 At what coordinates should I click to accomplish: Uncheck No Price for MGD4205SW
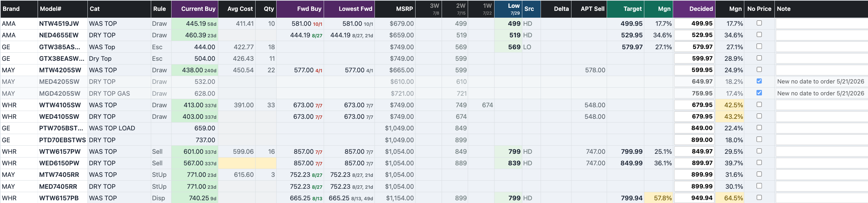[759, 93]
